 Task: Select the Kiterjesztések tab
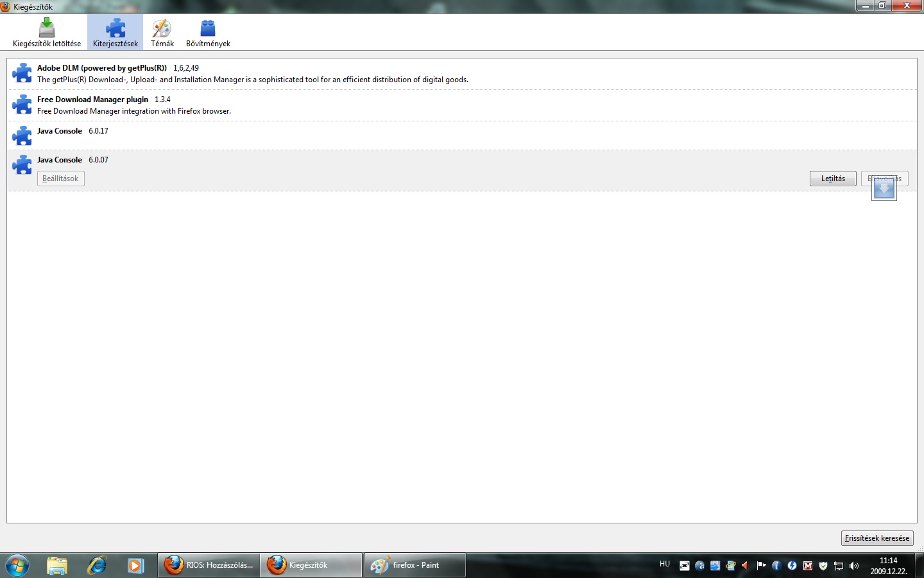[116, 33]
